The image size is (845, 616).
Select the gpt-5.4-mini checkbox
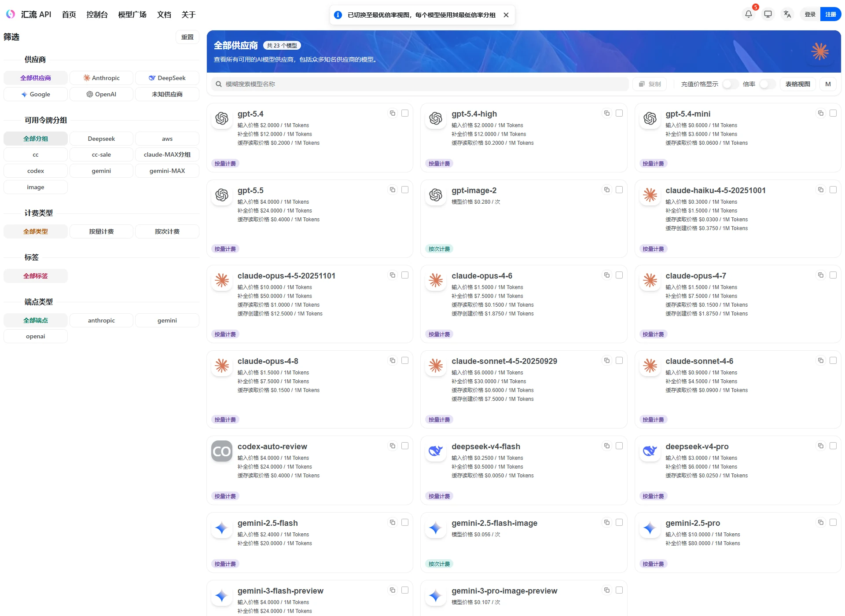833,114
